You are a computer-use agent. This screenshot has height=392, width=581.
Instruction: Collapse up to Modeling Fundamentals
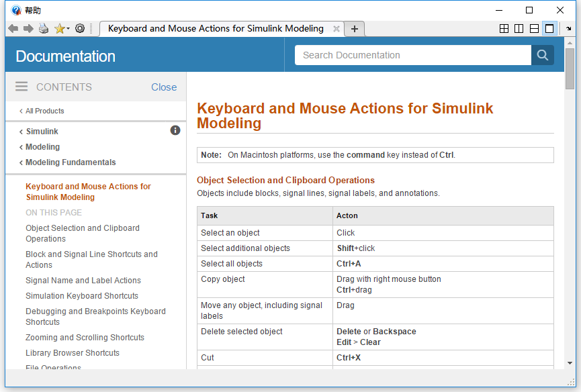(71, 162)
